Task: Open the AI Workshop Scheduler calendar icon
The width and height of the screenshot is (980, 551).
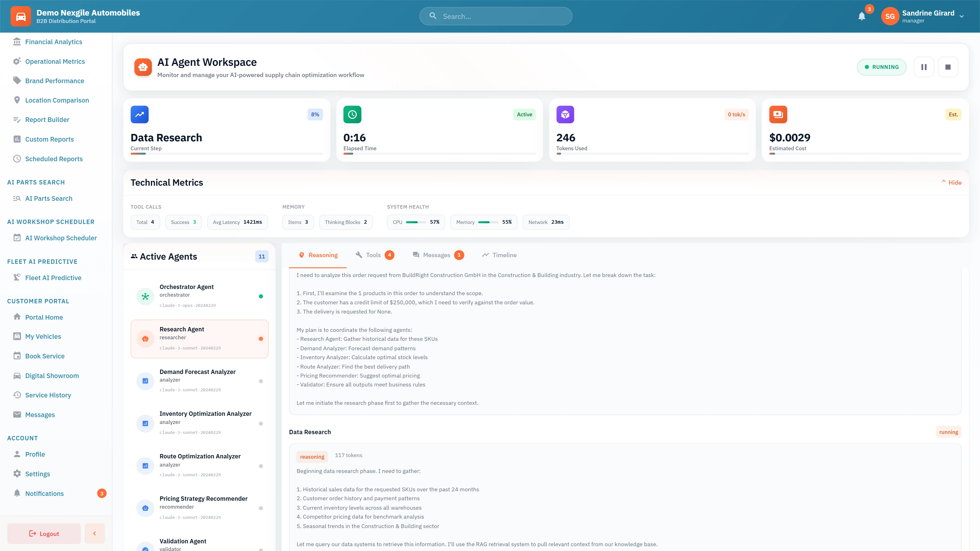Action: coord(17,238)
